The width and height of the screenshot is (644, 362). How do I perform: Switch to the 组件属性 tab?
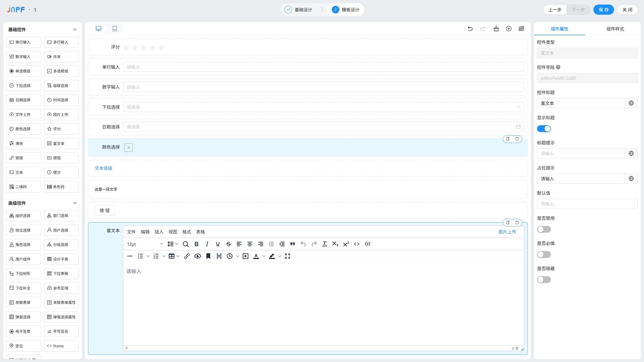559,29
